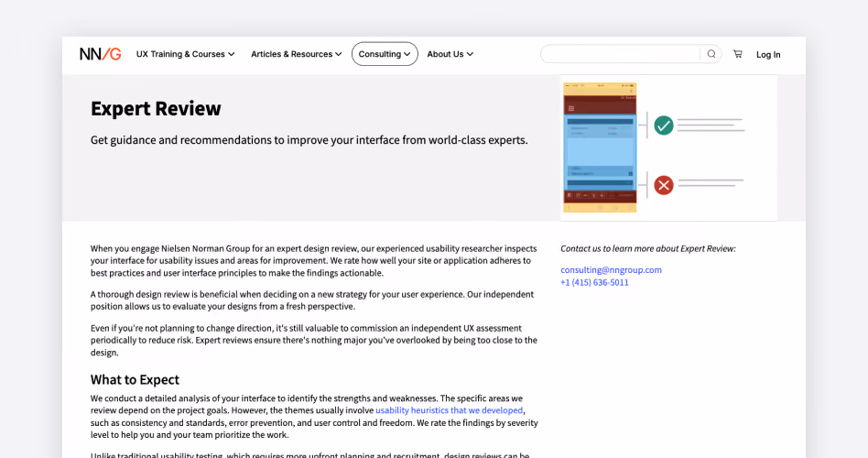Focus the site search input field
The height and width of the screenshot is (458, 868).
pyautogui.click(x=620, y=54)
